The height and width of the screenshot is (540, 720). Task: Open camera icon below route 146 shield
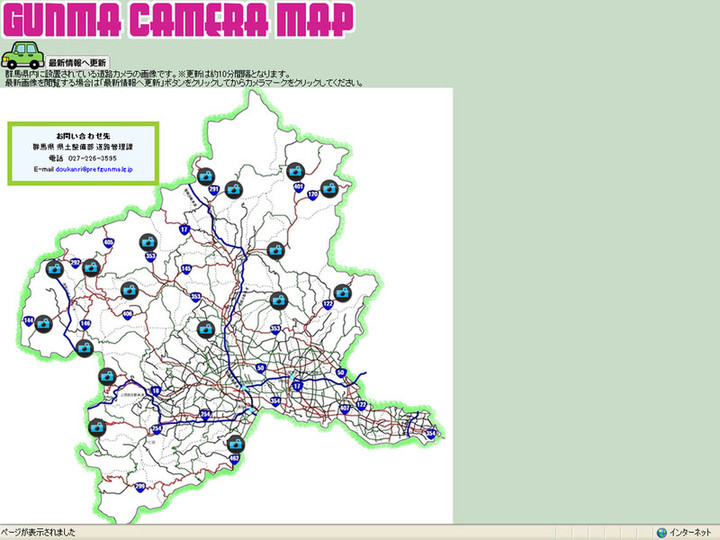[x=84, y=349]
